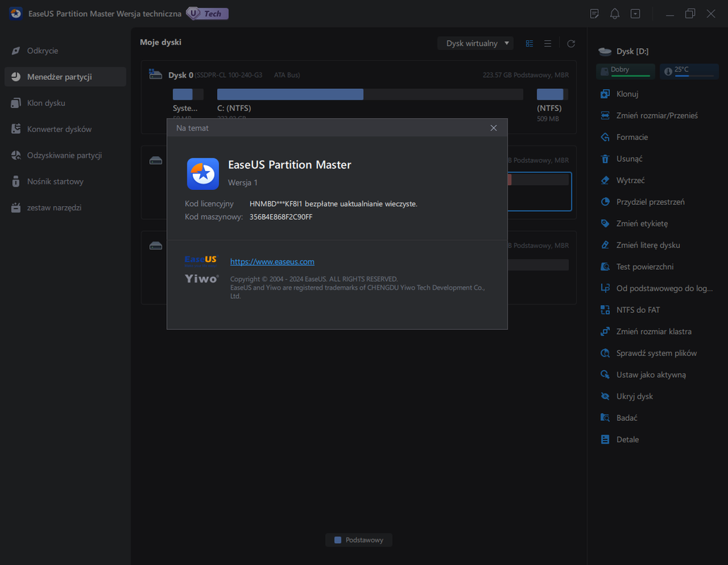Switch to the list view icon
Screen dimensions: 728x565
tap(548, 43)
